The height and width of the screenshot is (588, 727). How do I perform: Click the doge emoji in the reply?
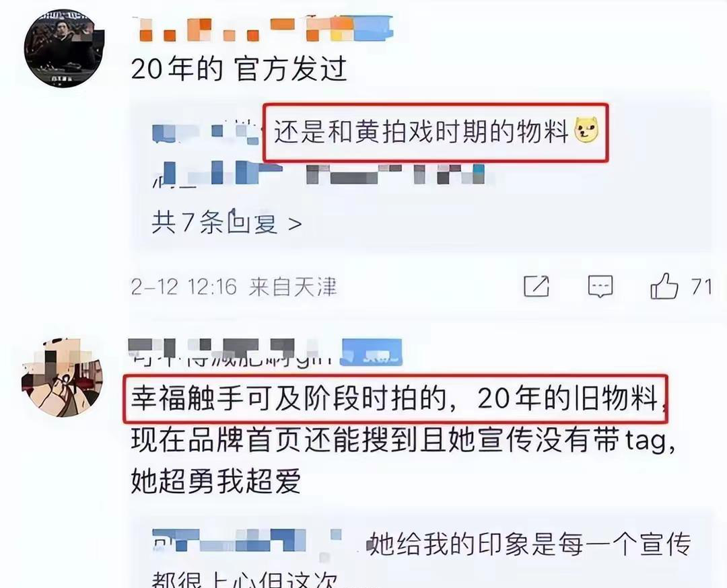pyautogui.click(x=586, y=131)
